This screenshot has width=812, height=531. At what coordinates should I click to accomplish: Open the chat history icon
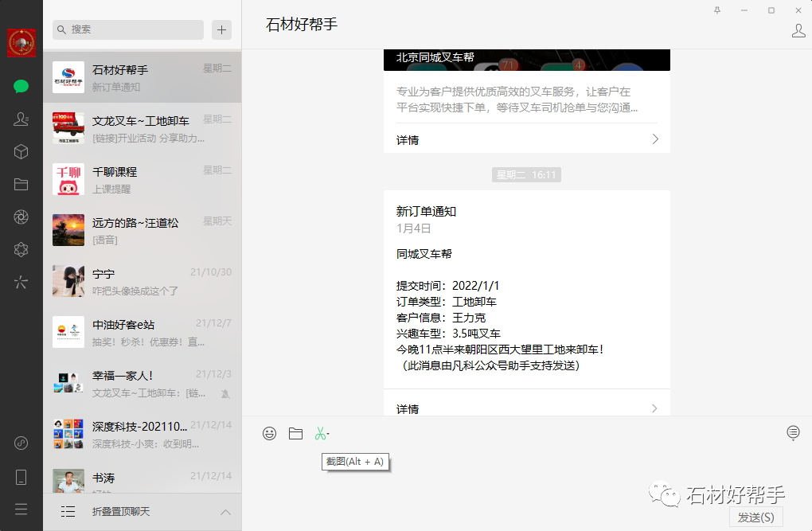pos(793,432)
